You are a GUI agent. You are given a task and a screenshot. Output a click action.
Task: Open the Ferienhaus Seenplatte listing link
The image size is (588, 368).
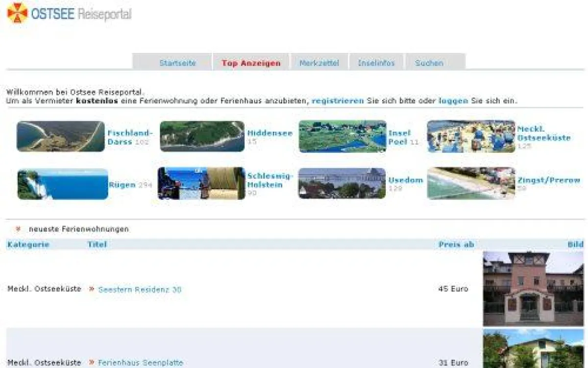click(x=141, y=363)
